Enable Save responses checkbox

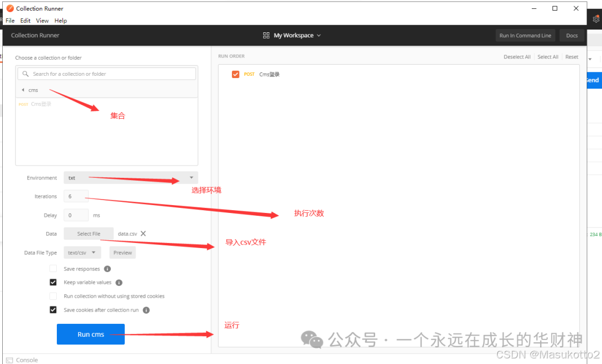coord(53,268)
